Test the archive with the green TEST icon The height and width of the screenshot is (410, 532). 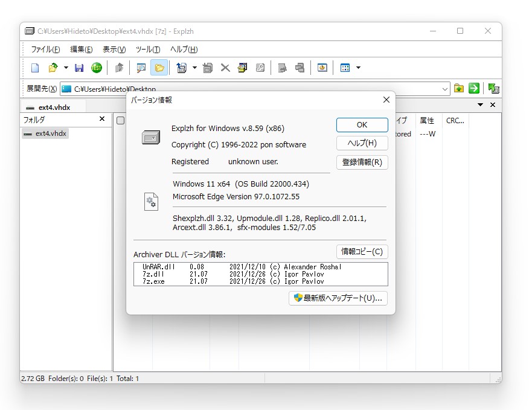coord(97,68)
